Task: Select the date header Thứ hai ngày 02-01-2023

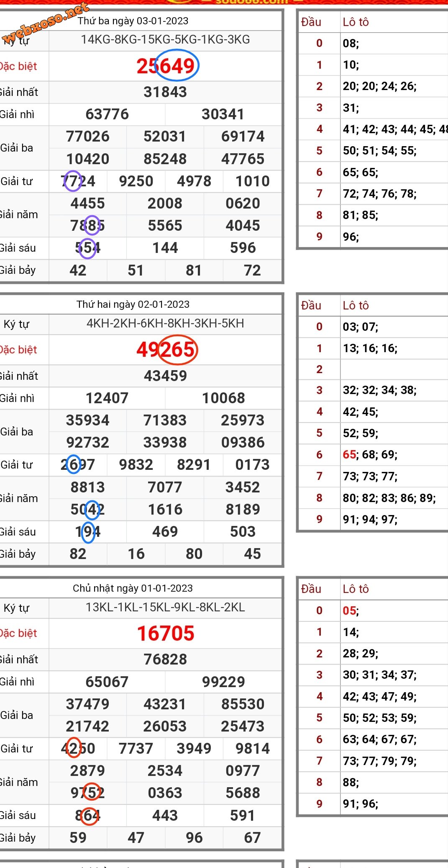Action: pyautogui.click(x=133, y=304)
